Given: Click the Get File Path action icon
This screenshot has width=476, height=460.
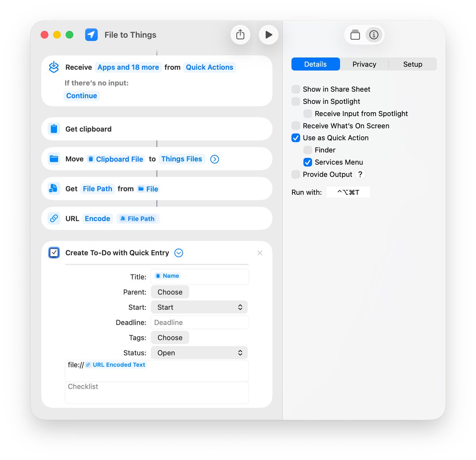Looking at the screenshot, I should tap(54, 189).
